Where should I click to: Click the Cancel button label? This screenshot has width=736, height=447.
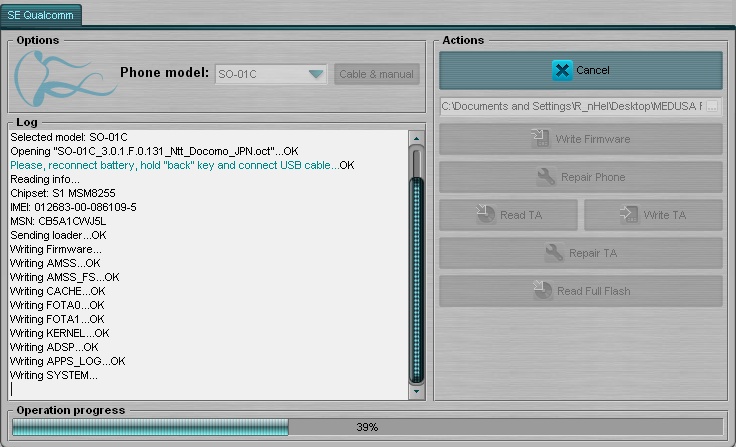[592, 70]
